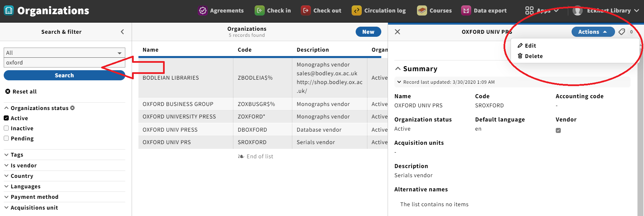Check the Inactive status checkbox
644x216 pixels.
(6, 128)
